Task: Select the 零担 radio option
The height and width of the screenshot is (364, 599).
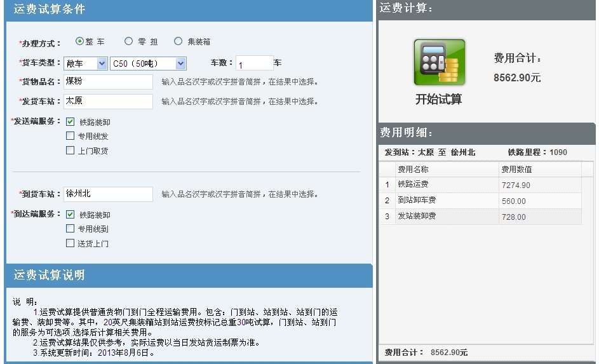Action: click(x=128, y=41)
